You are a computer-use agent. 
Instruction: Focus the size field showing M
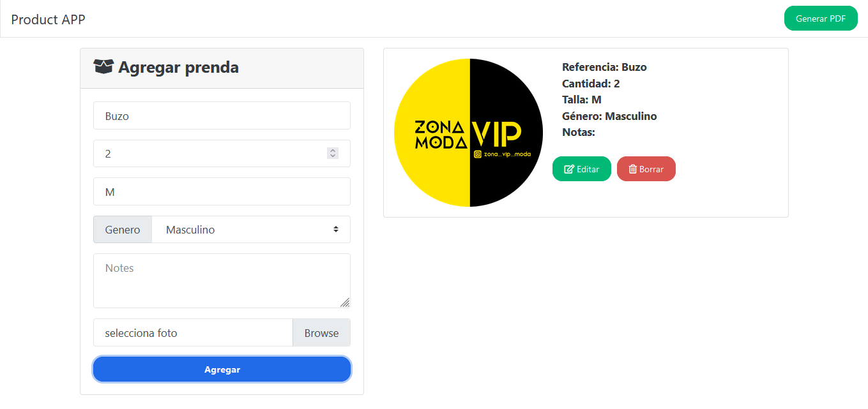[x=222, y=191]
